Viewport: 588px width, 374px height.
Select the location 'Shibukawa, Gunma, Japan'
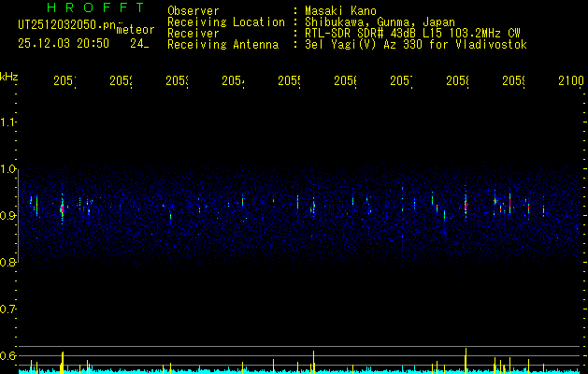(380, 22)
